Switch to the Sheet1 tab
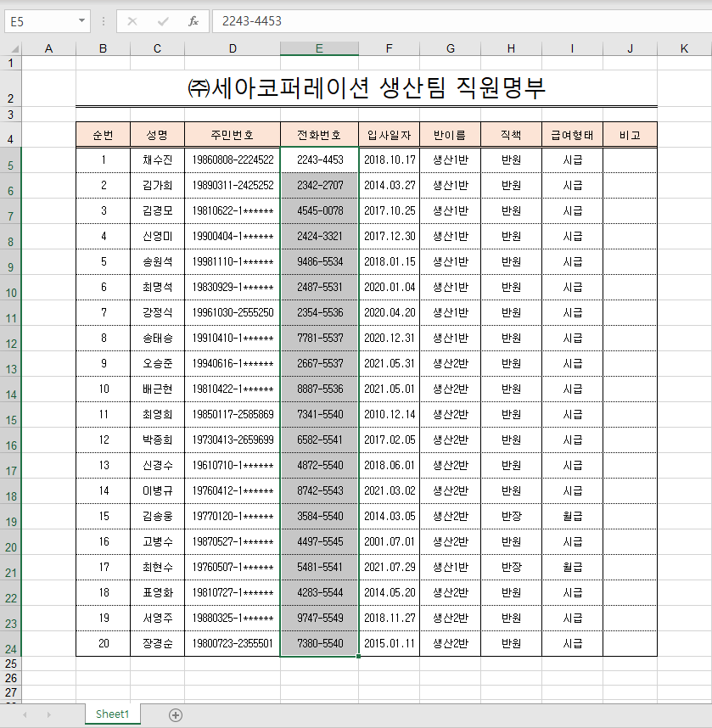Screen dimensions: 712x728 (x=112, y=714)
